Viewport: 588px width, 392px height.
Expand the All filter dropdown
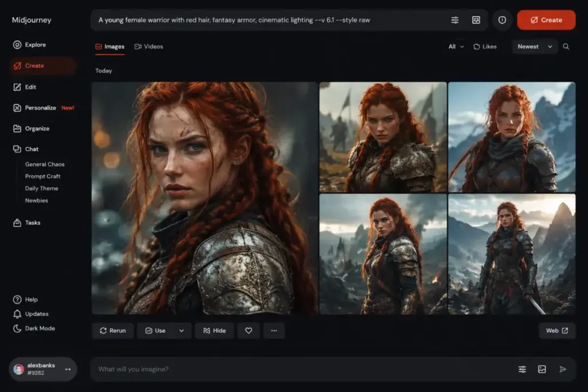coord(456,46)
